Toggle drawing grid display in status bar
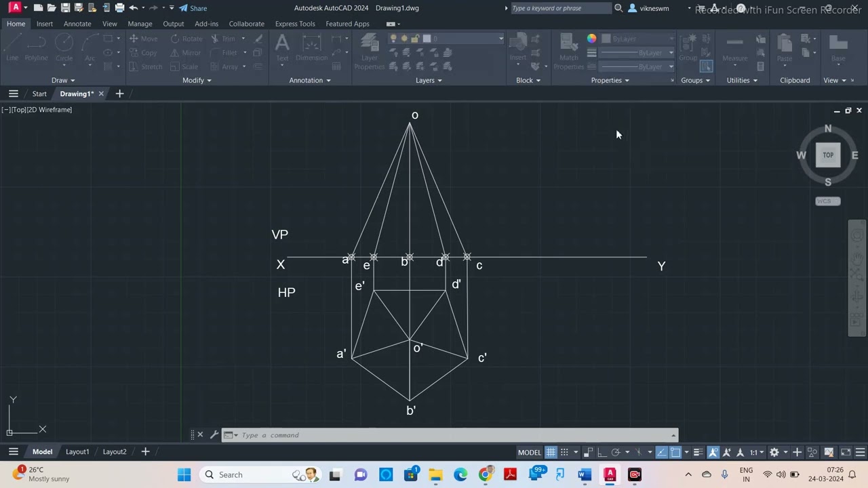Screen dimensions: 868x488 click(x=551, y=452)
